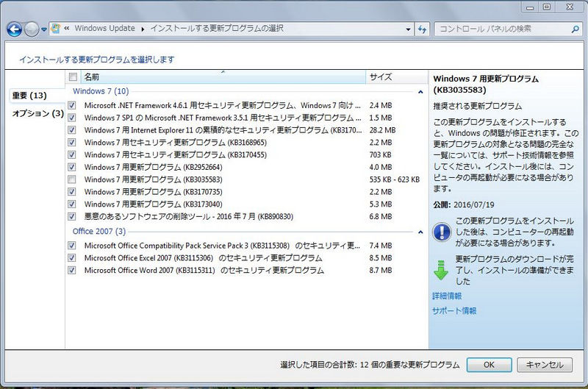This screenshot has height=389, width=588.
Task: Sort by the サイズ column header
Action: (397, 77)
